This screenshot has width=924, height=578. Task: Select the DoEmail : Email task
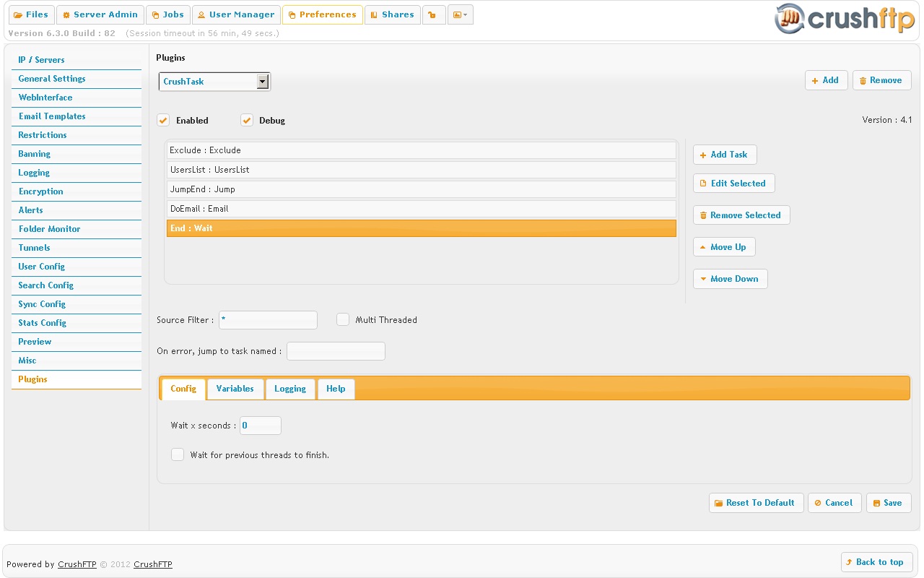(x=422, y=209)
